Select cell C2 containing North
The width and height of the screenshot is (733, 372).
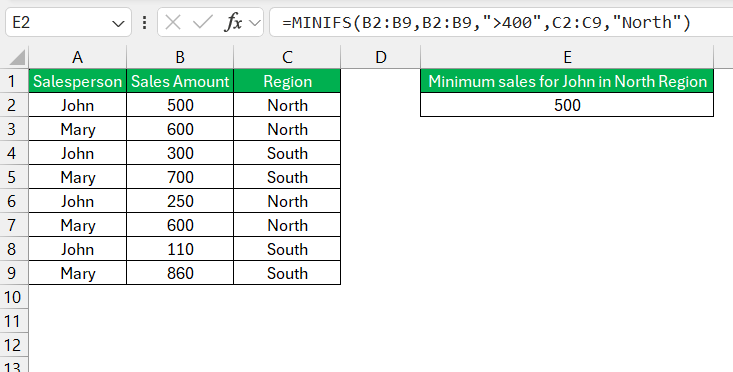click(287, 105)
